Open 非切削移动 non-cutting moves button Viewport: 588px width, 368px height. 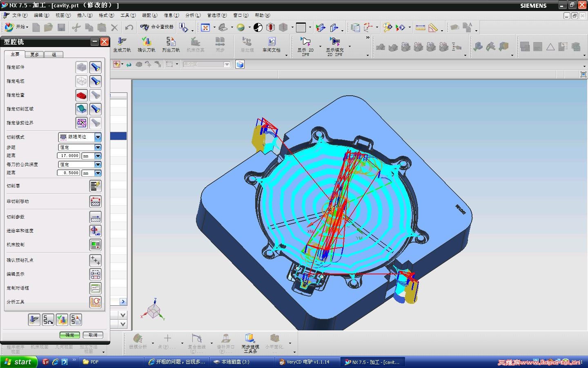pos(96,202)
